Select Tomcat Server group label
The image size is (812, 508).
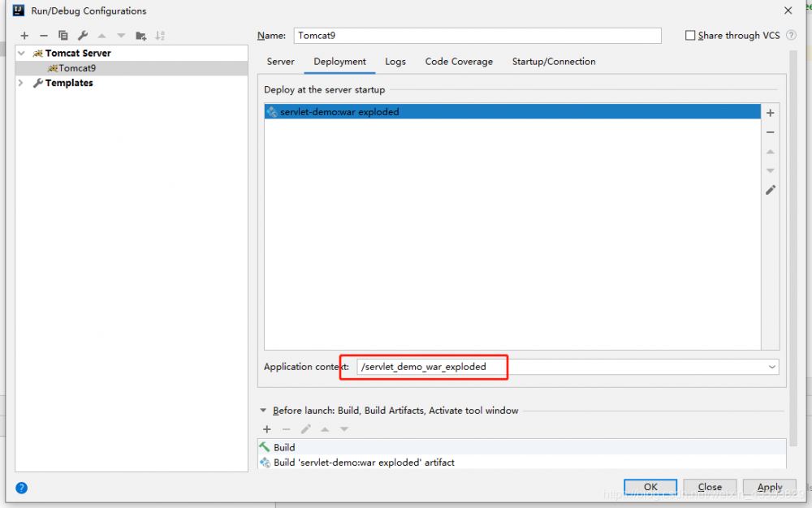(78, 54)
